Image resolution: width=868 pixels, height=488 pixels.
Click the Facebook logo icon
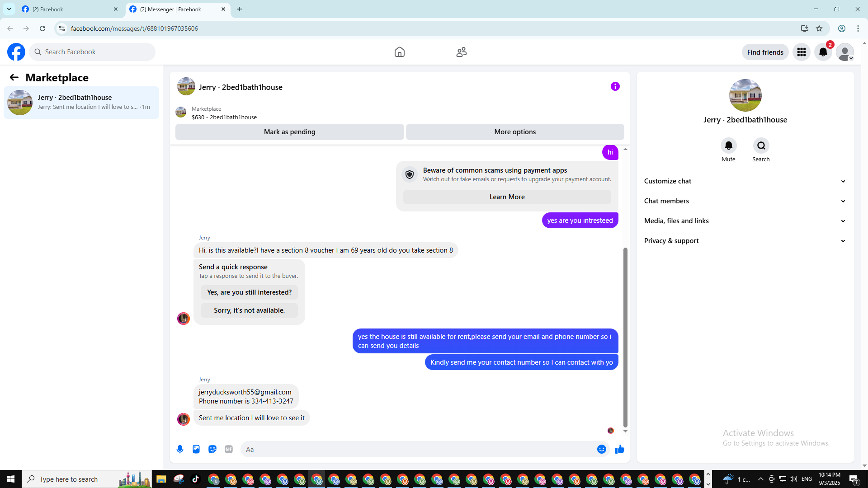[16, 52]
